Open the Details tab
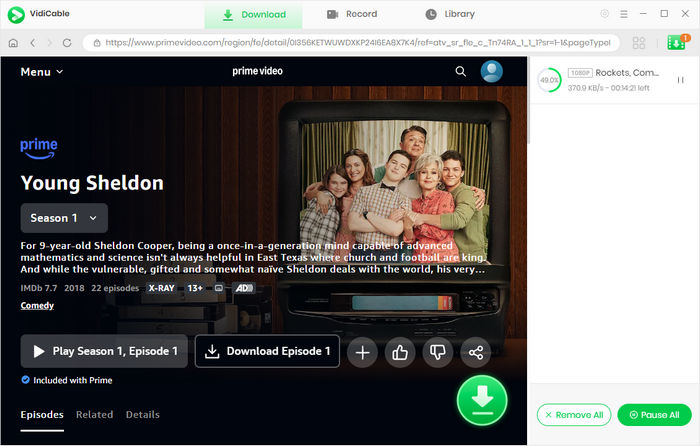The height and width of the screenshot is (446, 700). tap(143, 415)
